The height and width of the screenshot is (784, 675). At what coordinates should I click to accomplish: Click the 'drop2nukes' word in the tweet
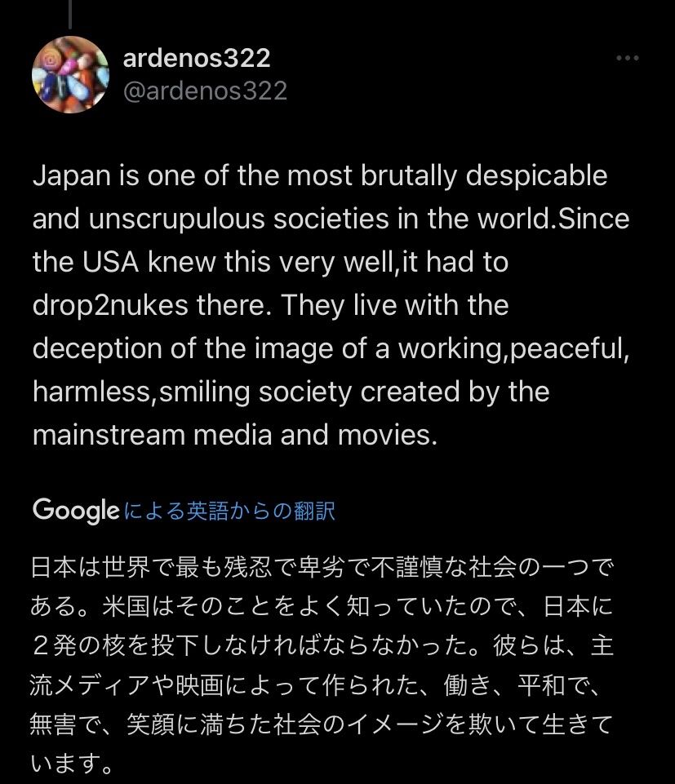[110, 305]
